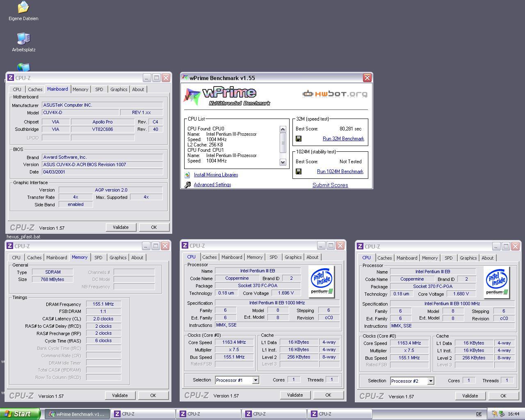525x420 pixels.
Task: Click OK in the Memory window
Action: 153,395
